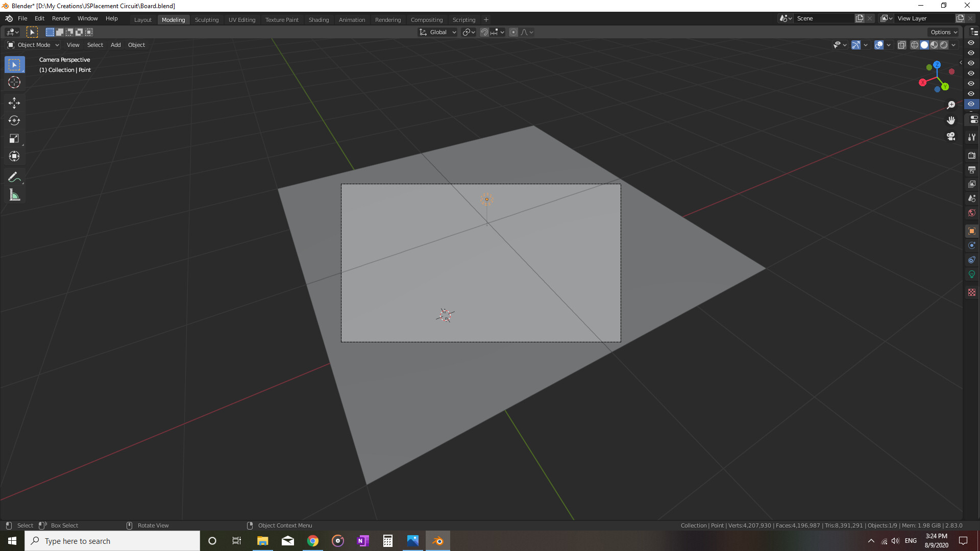The image size is (980, 551).
Task: Click the camera view toggle icon
Action: coord(950,136)
